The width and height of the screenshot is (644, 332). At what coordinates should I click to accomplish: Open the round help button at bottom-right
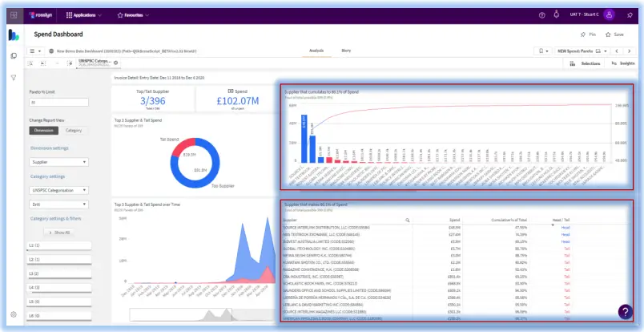[625, 312]
